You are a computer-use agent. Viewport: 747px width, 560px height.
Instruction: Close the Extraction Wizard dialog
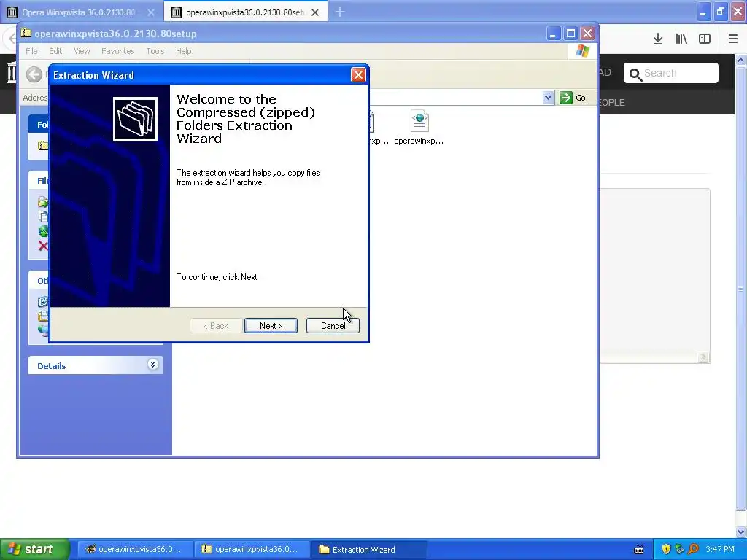click(x=358, y=75)
